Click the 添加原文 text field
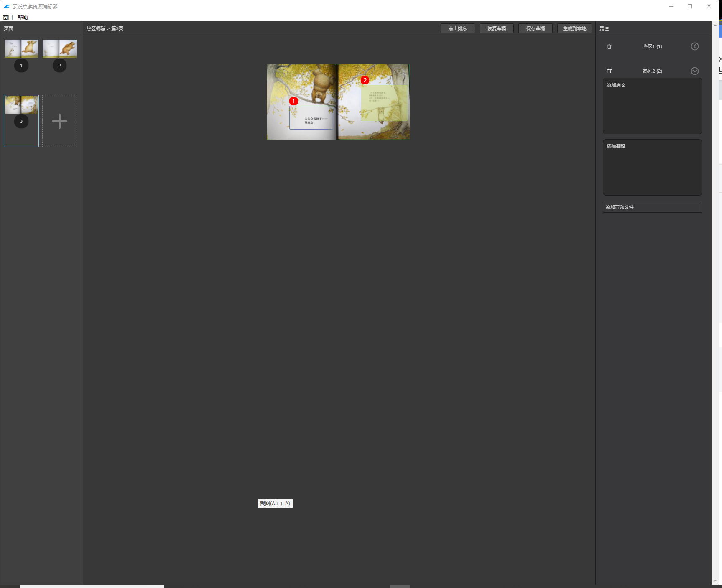 click(x=652, y=106)
